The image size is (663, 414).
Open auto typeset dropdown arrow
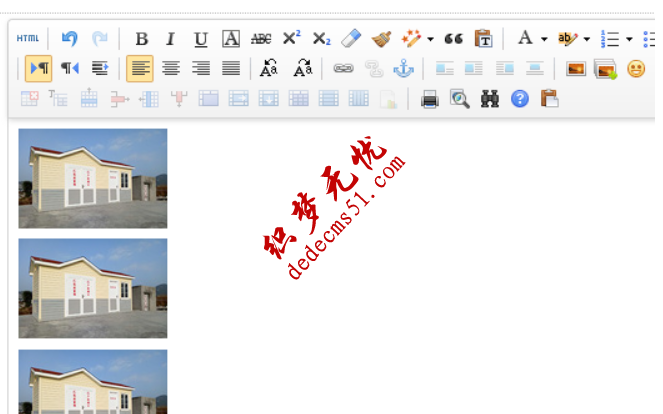(430, 39)
